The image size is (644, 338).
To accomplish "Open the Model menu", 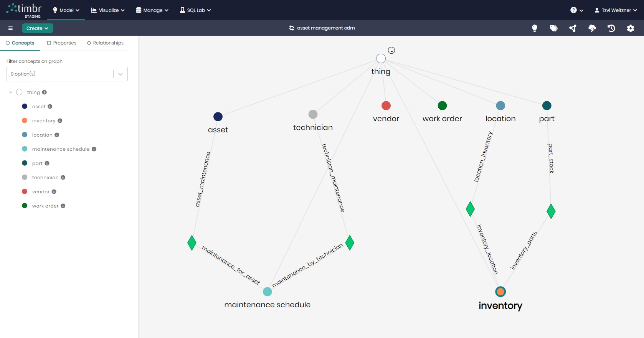I will pyautogui.click(x=66, y=10).
